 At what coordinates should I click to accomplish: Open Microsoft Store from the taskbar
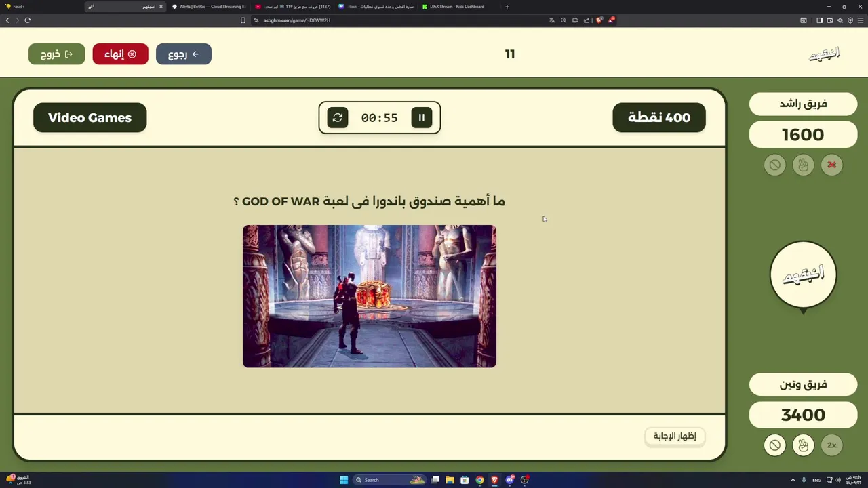coord(465,480)
